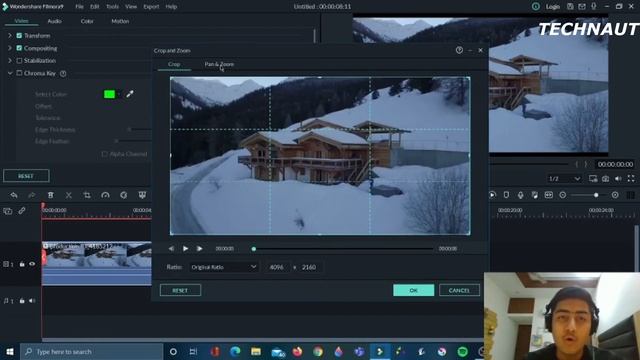The image size is (640, 360).
Task: Open the preview quality 1/2 dropdown
Action: point(564,179)
